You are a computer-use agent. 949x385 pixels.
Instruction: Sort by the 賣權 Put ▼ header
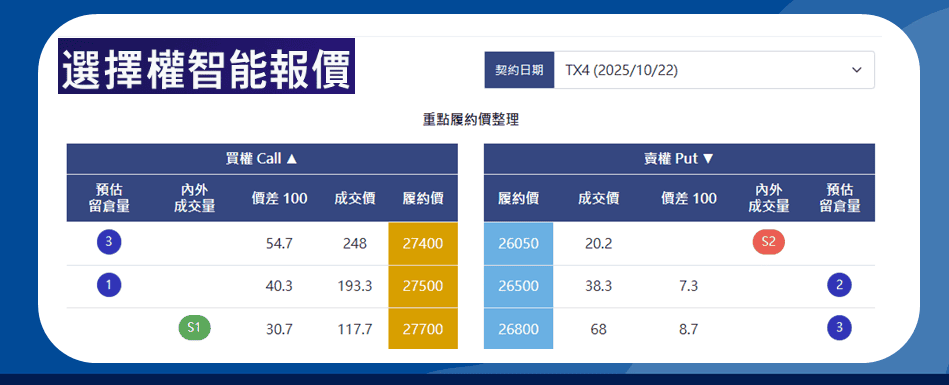(679, 159)
